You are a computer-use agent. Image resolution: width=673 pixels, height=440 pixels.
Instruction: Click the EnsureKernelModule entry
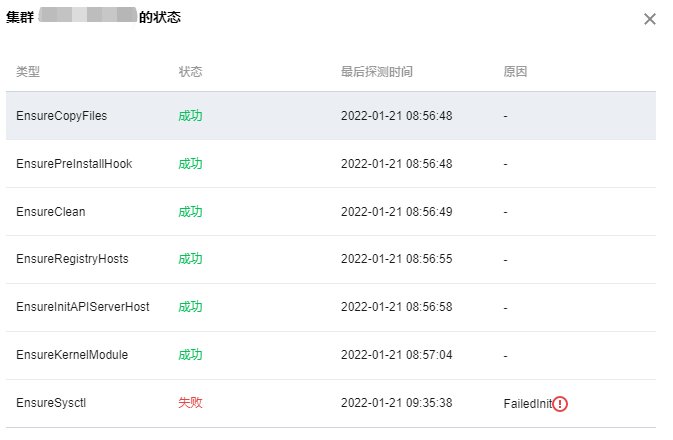72,355
